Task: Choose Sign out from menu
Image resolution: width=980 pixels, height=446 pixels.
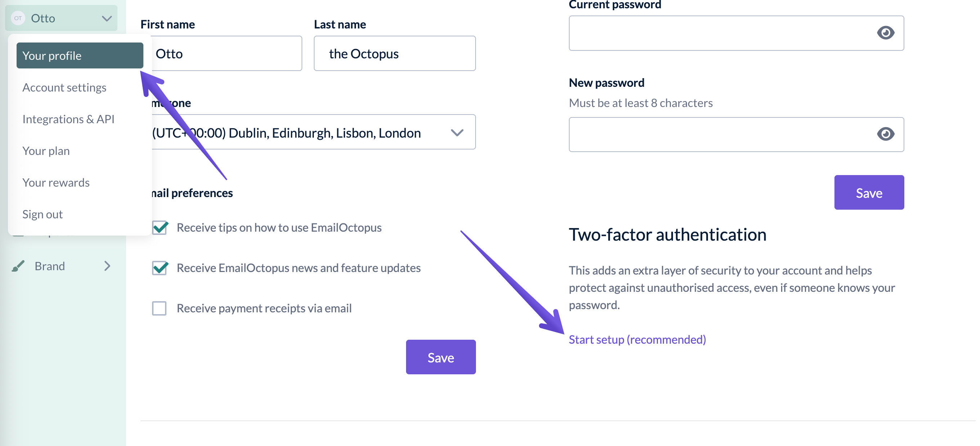Action: tap(43, 214)
